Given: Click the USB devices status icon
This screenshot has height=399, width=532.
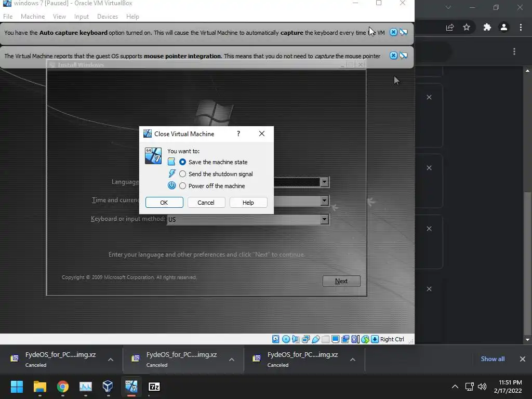Looking at the screenshot, I should (315, 339).
